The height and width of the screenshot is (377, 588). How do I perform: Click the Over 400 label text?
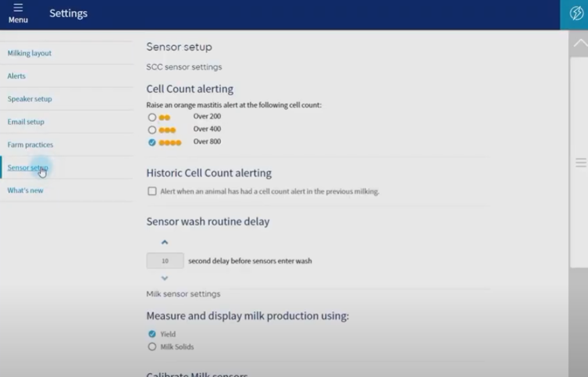coord(207,129)
